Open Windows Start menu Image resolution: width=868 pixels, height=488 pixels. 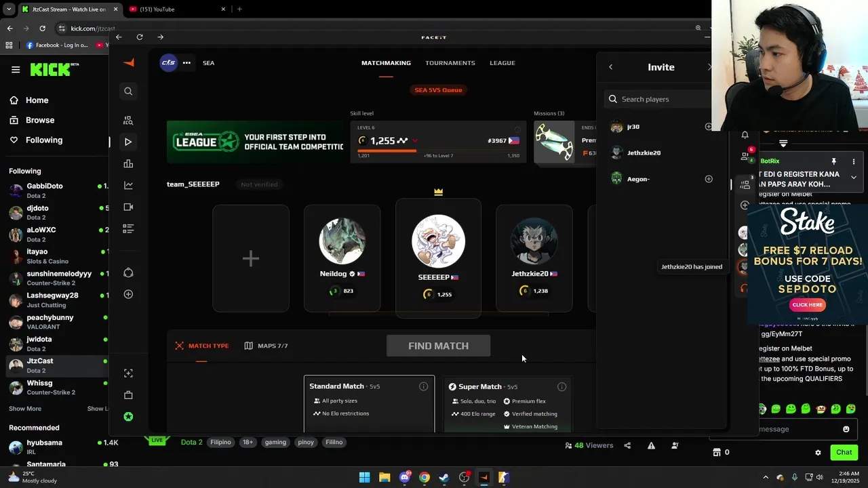pos(364,477)
